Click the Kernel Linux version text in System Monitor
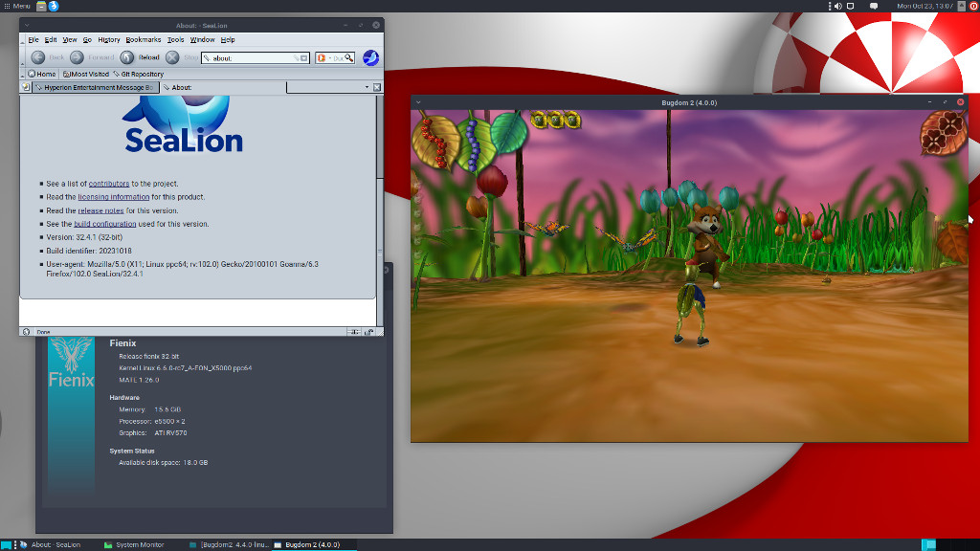This screenshot has height=551, width=980. click(x=185, y=368)
